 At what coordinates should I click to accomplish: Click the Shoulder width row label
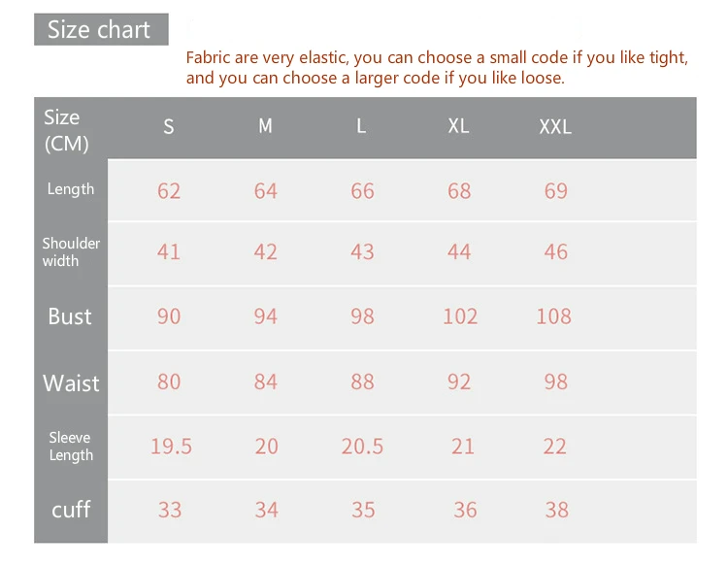coord(71,252)
